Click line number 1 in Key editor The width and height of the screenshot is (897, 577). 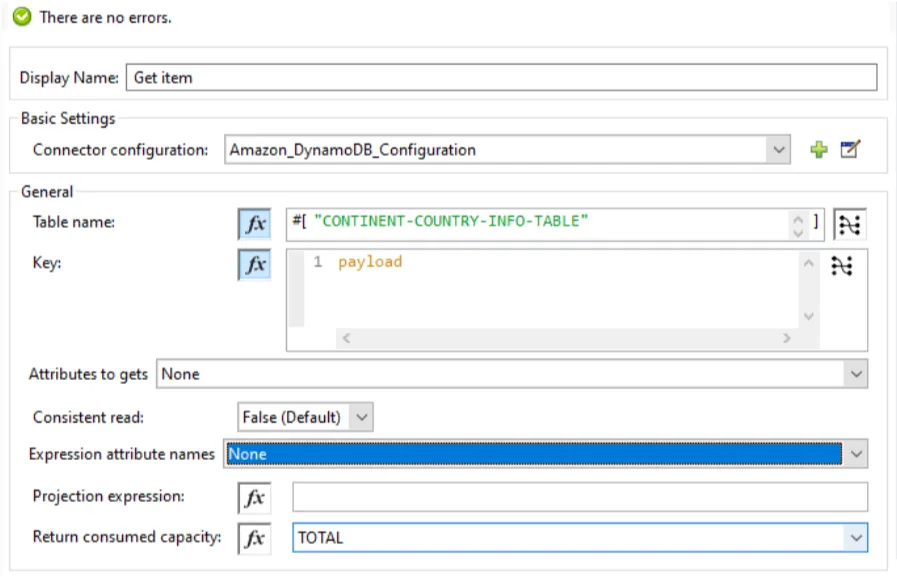point(317,262)
